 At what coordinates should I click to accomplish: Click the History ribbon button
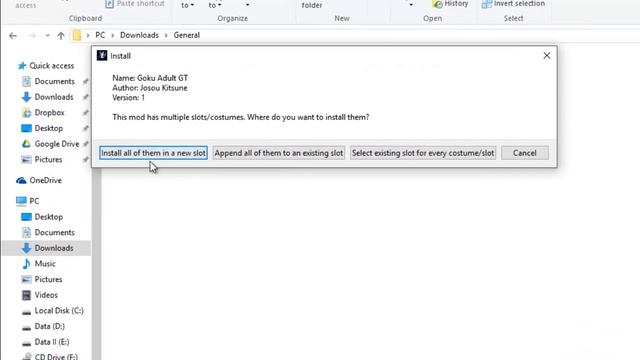click(x=451, y=4)
